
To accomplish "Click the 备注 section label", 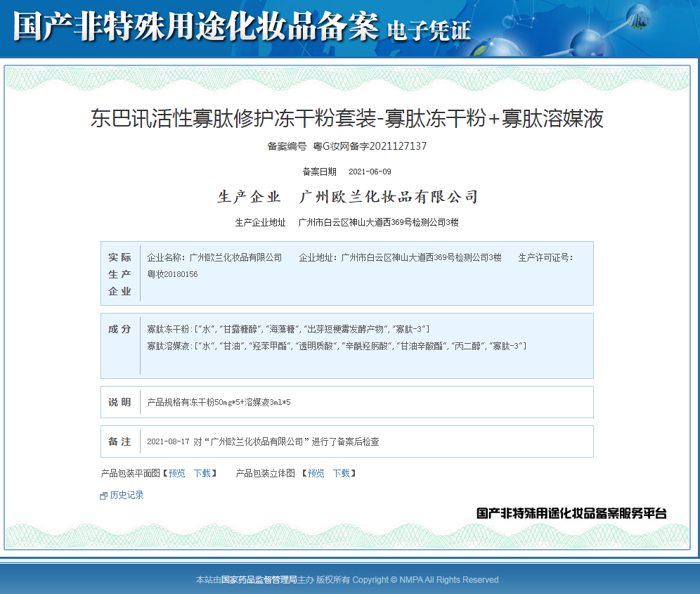I will (x=119, y=441).
